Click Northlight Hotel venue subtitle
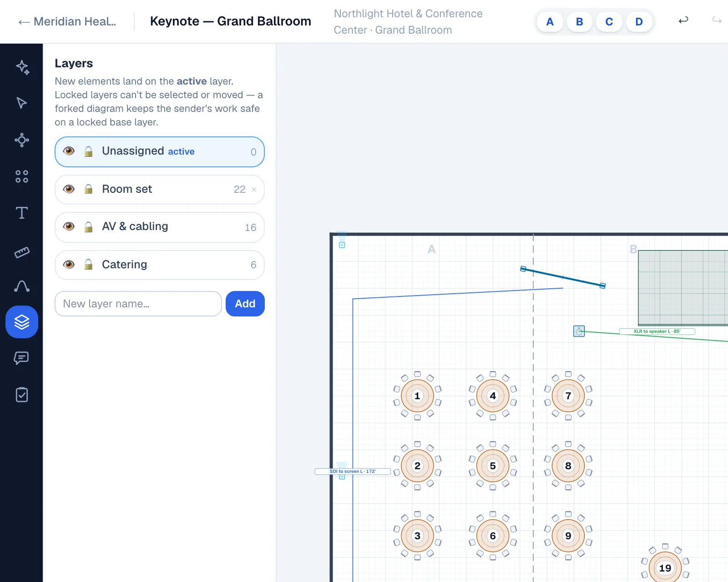The width and height of the screenshot is (728, 582). 408,22
